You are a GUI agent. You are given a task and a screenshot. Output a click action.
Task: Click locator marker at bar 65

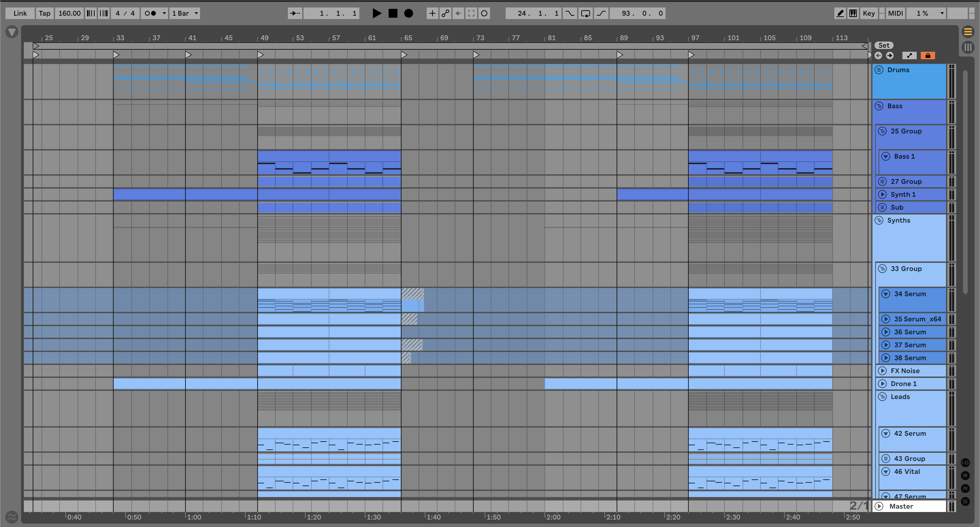pos(404,55)
